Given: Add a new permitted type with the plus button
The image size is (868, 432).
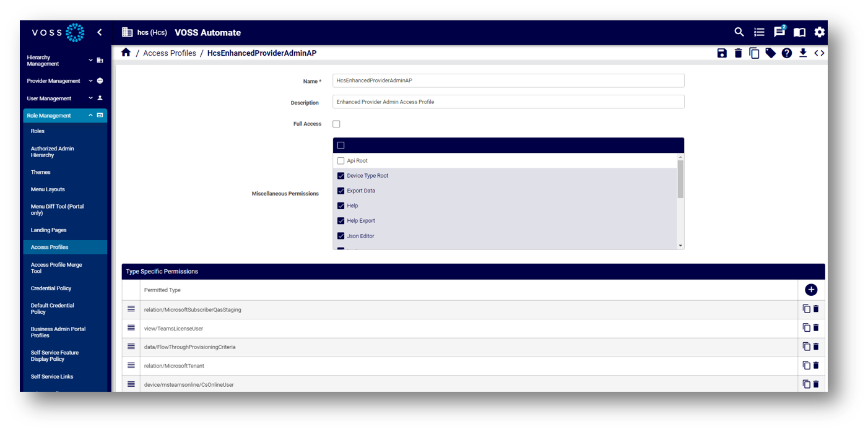Looking at the screenshot, I should pos(811,290).
